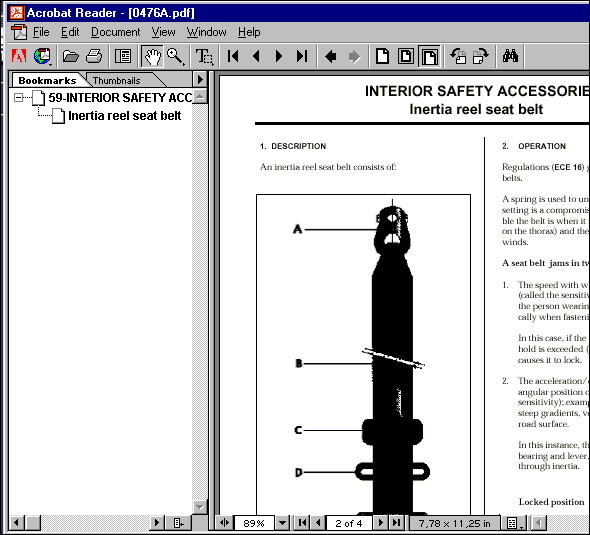Screen dimensions: 590x535
Task: Select the 59-INTERIOR SAFETY ACC bookmark
Action: 120,98
